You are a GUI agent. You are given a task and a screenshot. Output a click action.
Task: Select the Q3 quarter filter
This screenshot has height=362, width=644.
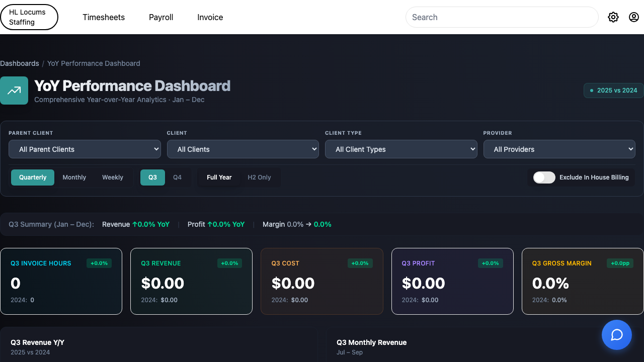(x=152, y=177)
